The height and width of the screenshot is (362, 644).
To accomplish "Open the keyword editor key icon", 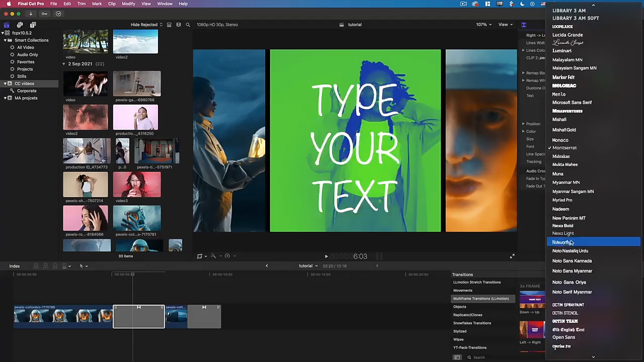I will click(x=44, y=14).
